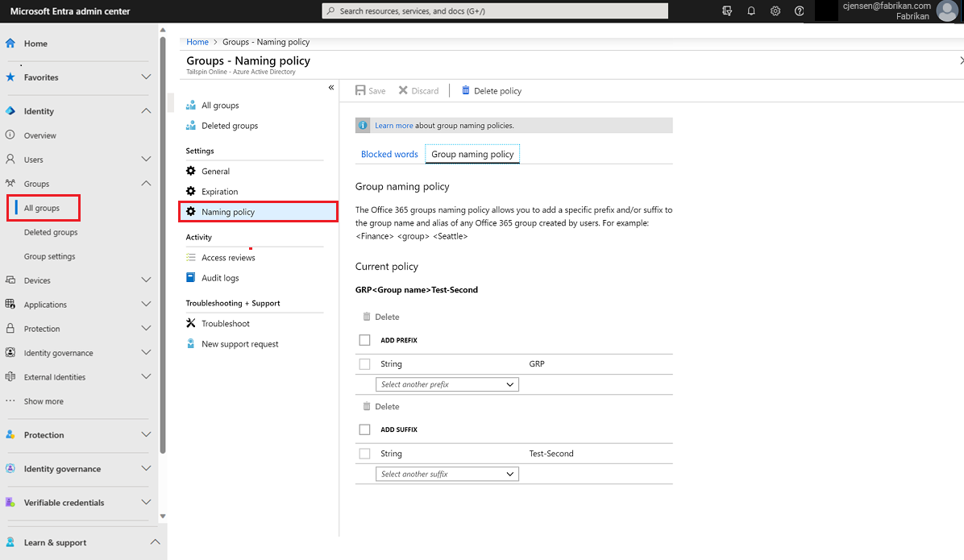Viewport: 964px width, 560px height.
Task: Check the ADD SUFFIX checkbox
Action: (364, 429)
